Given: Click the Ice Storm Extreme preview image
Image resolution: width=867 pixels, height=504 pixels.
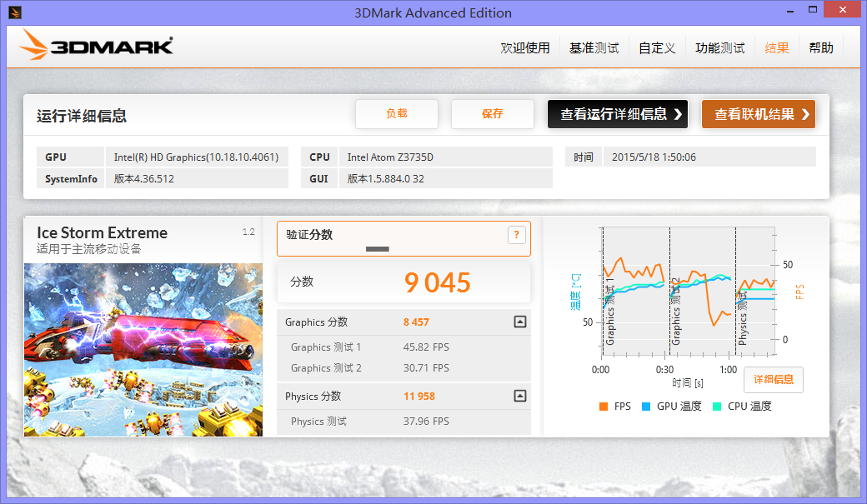Looking at the screenshot, I should pos(143,350).
